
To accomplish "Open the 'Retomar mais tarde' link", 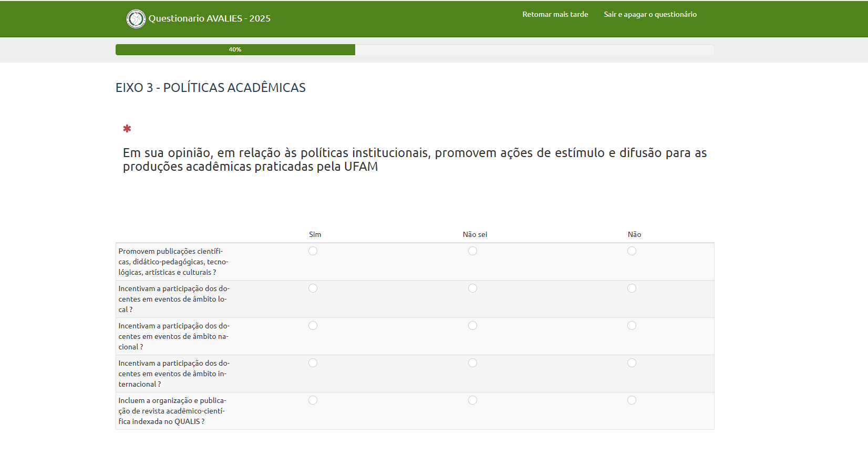I will pyautogui.click(x=555, y=15).
